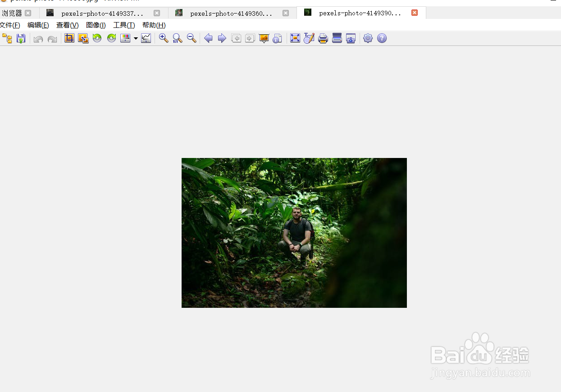Close the 浏览器 tab
This screenshot has width=561, height=392.
point(28,13)
